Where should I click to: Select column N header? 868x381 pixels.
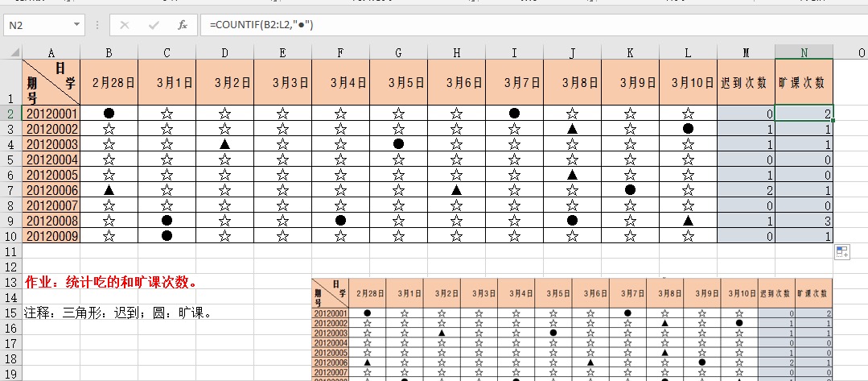[804, 52]
